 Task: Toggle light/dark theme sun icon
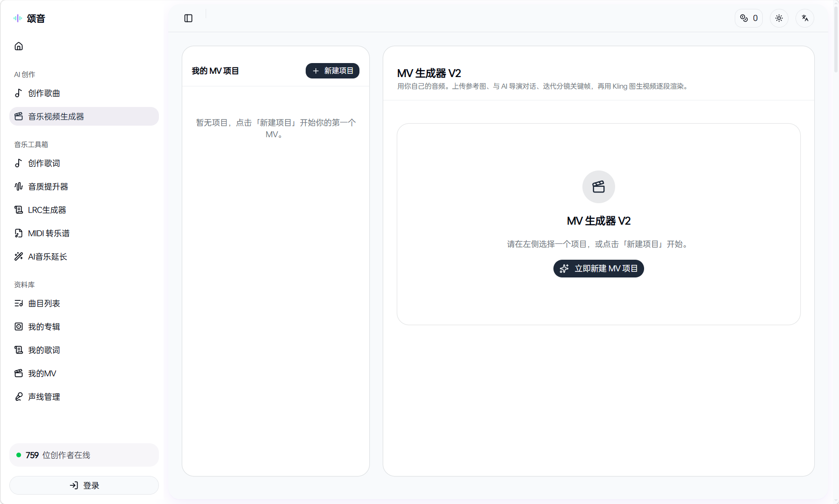779,18
